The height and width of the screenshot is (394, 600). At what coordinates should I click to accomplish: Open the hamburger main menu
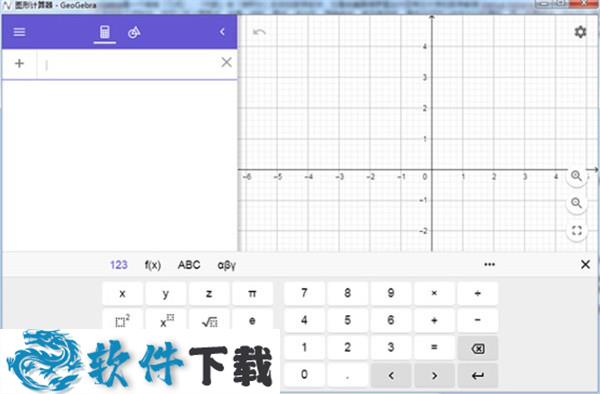coord(20,32)
